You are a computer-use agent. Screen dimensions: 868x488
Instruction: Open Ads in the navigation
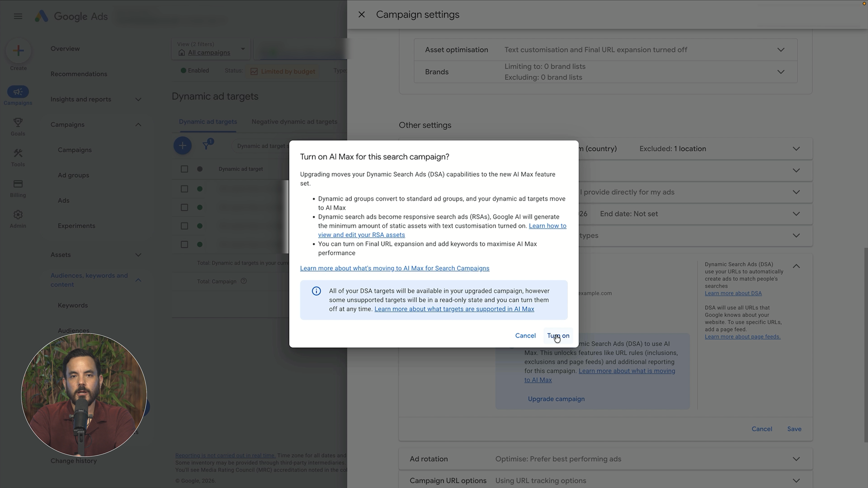(x=64, y=201)
